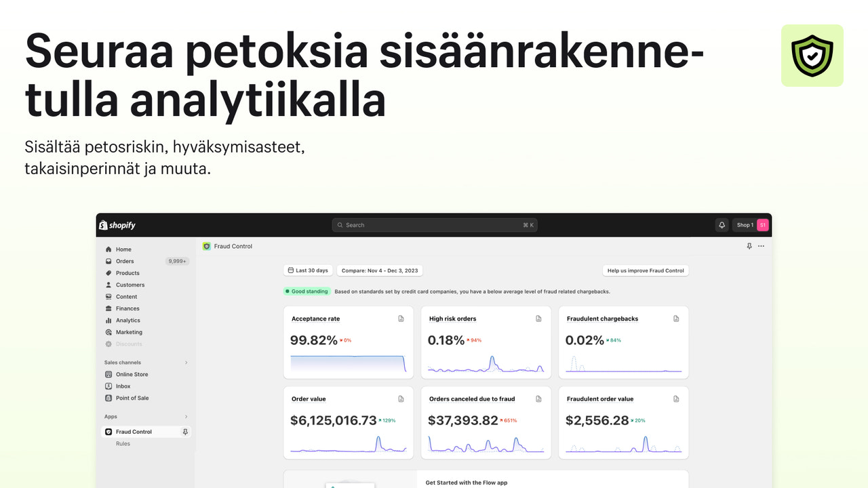Viewport: 868px width, 488px height.
Task: Click the Finances bank icon
Action: click(108, 308)
